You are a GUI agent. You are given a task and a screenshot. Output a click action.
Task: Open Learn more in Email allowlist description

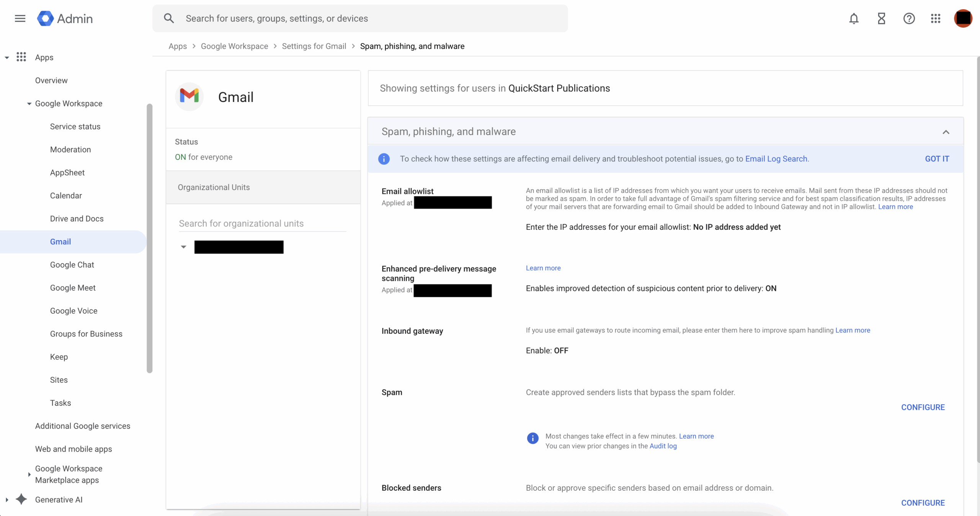895,206
